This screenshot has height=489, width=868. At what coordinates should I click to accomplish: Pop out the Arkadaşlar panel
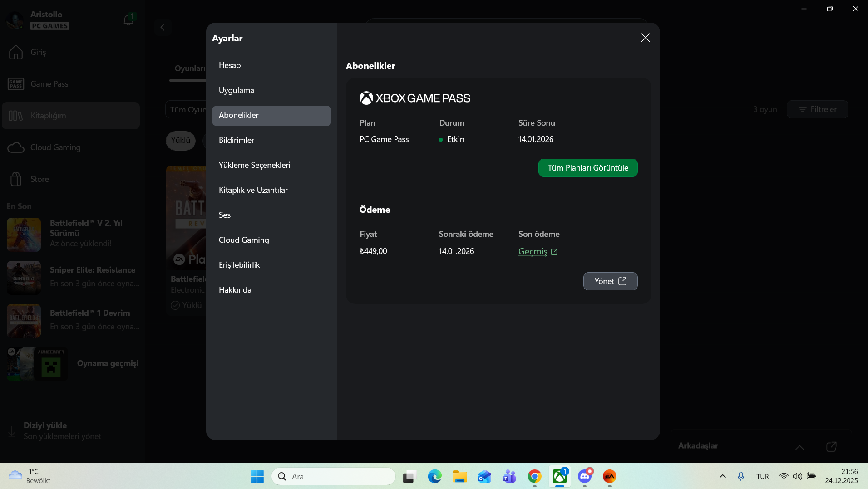click(x=831, y=447)
